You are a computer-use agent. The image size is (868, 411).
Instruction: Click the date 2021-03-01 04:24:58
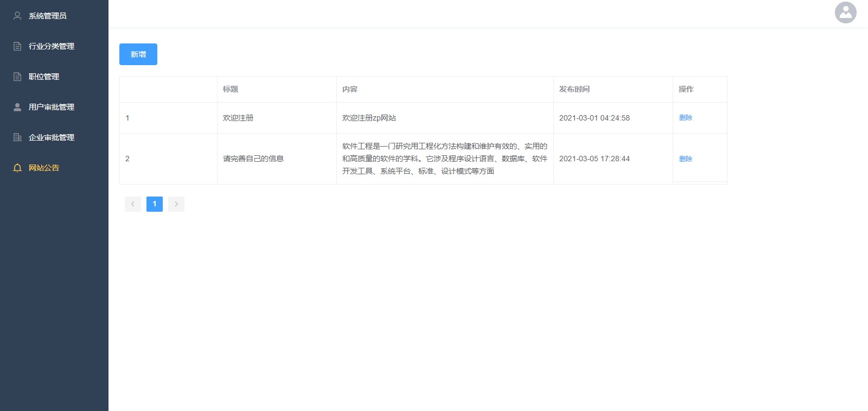click(595, 118)
